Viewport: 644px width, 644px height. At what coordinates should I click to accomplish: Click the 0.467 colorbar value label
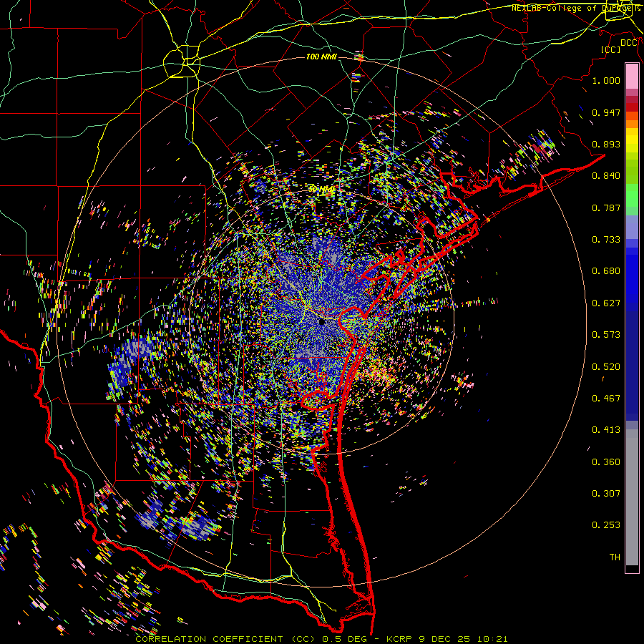coord(606,399)
